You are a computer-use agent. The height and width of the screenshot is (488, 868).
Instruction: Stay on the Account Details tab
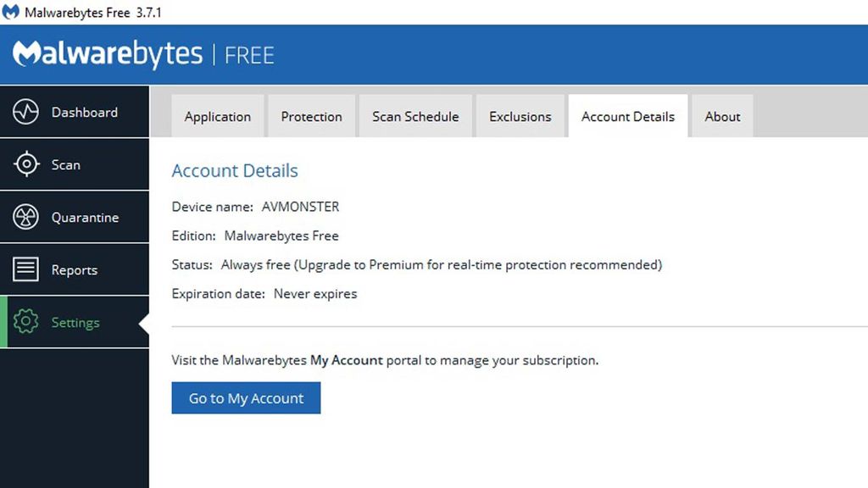tap(628, 116)
